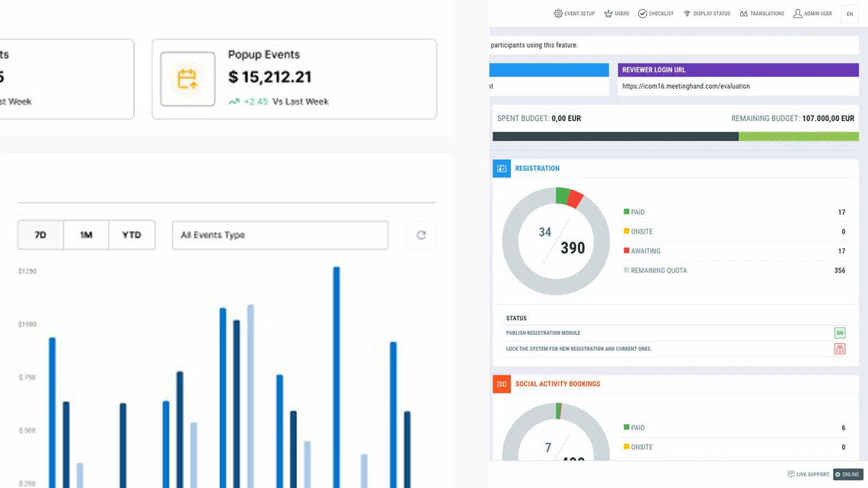Open the All Events Type dropdown
868x488 pixels.
[x=279, y=235]
